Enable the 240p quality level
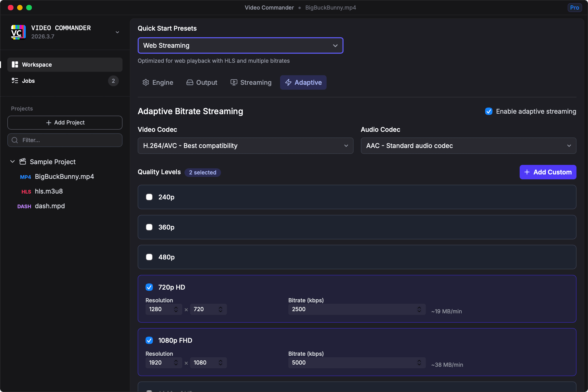 (149, 197)
